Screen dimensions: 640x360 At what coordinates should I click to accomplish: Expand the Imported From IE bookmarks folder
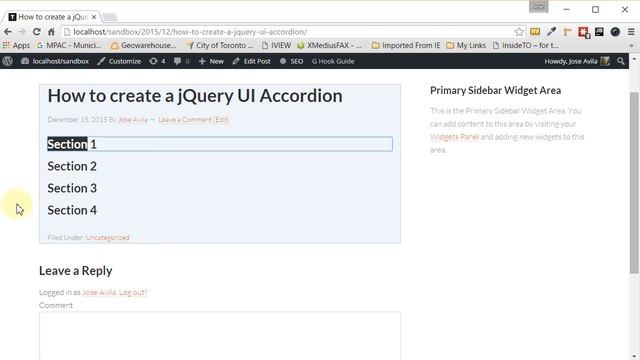[x=406, y=45]
